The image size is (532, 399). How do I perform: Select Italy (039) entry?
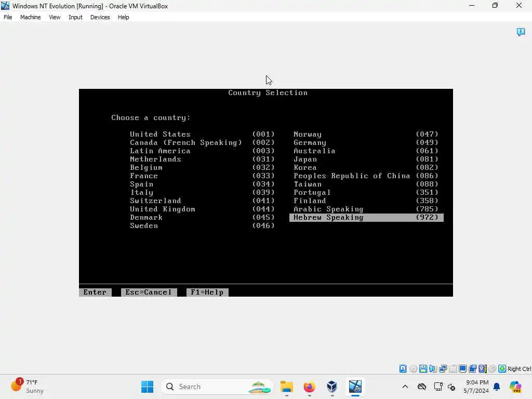click(202, 192)
